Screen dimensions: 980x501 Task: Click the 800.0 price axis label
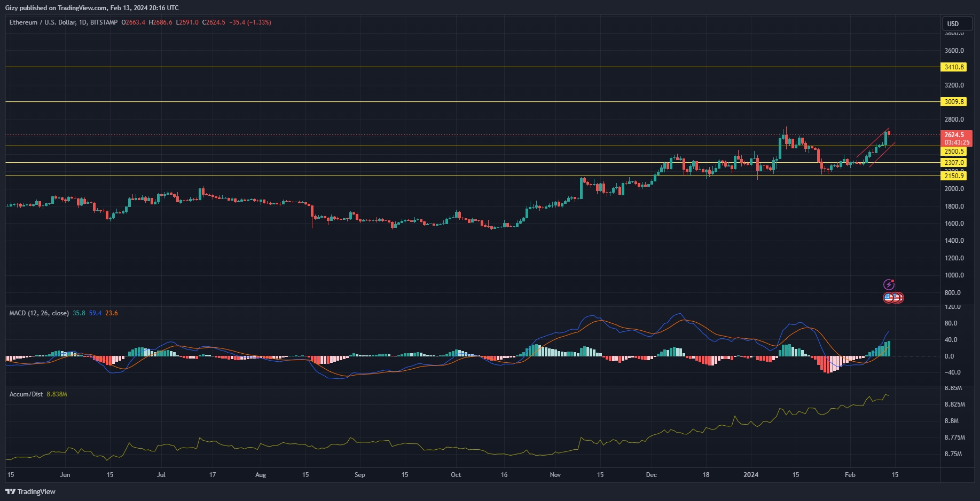pyautogui.click(x=952, y=293)
